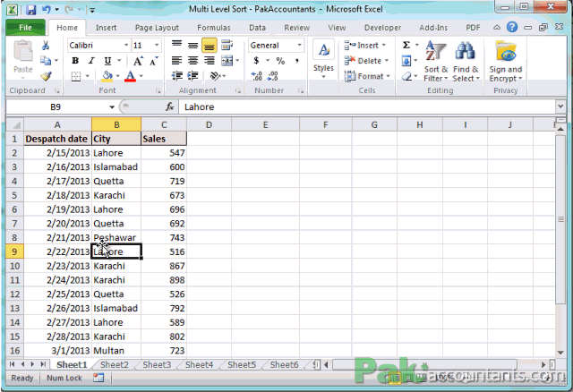Select the Format Painter brush

[46, 75]
